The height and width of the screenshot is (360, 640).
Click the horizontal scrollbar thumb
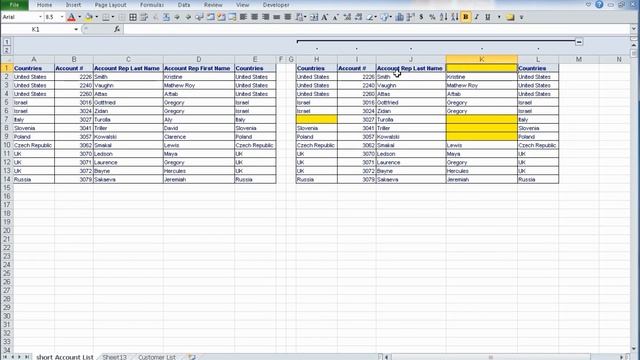[x=491, y=357]
